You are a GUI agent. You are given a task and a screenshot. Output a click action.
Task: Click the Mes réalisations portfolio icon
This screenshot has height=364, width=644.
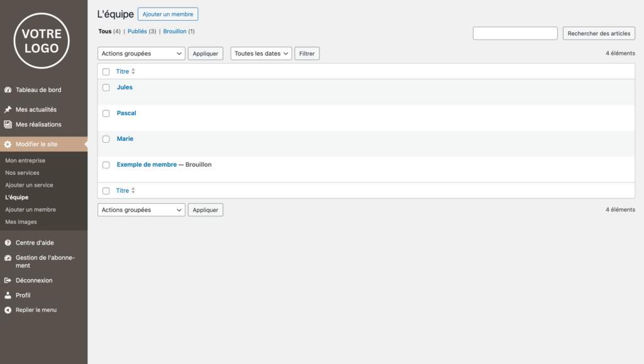click(x=8, y=124)
